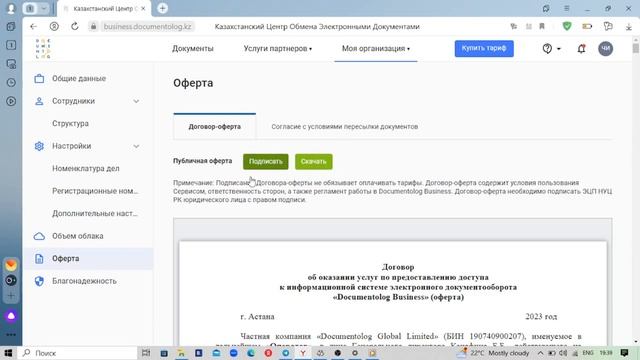Click the shield icon beside Благонадежность
This screenshot has width=640, height=360.
(x=39, y=281)
